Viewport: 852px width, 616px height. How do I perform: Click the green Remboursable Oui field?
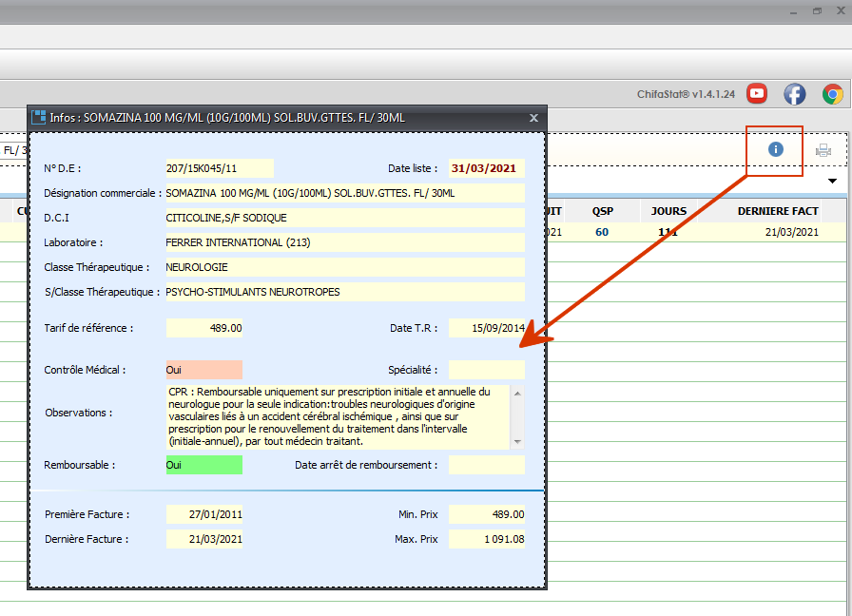pos(204,465)
